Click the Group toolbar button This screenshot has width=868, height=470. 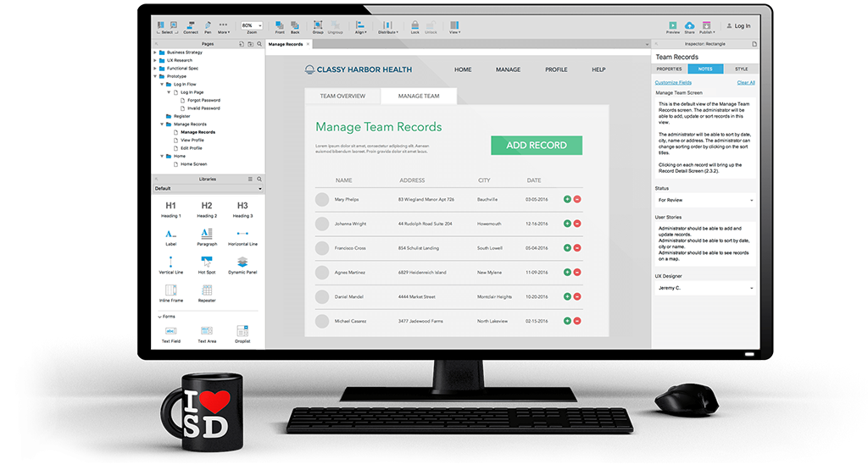coord(318,27)
